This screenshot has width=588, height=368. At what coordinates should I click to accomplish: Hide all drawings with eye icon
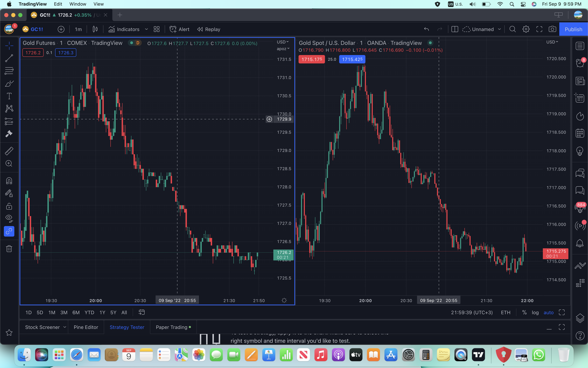[9, 219]
